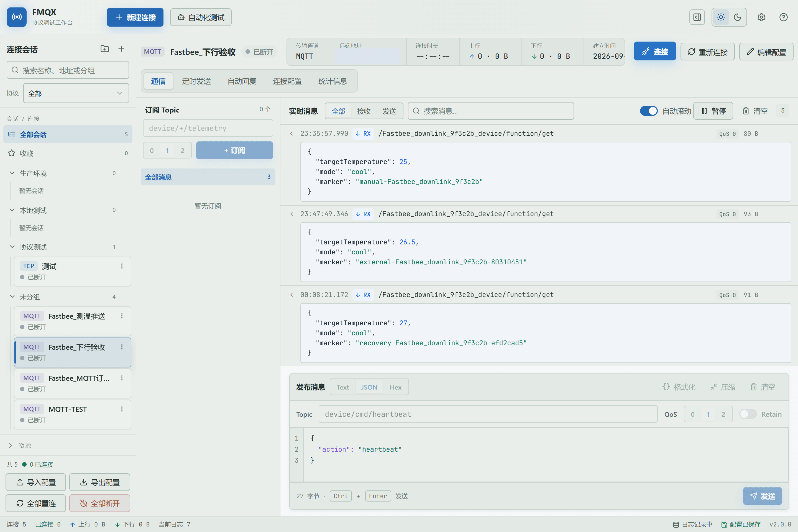Open more options for MQTT-TEST session
This screenshot has width=798, height=532.
tap(122, 409)
